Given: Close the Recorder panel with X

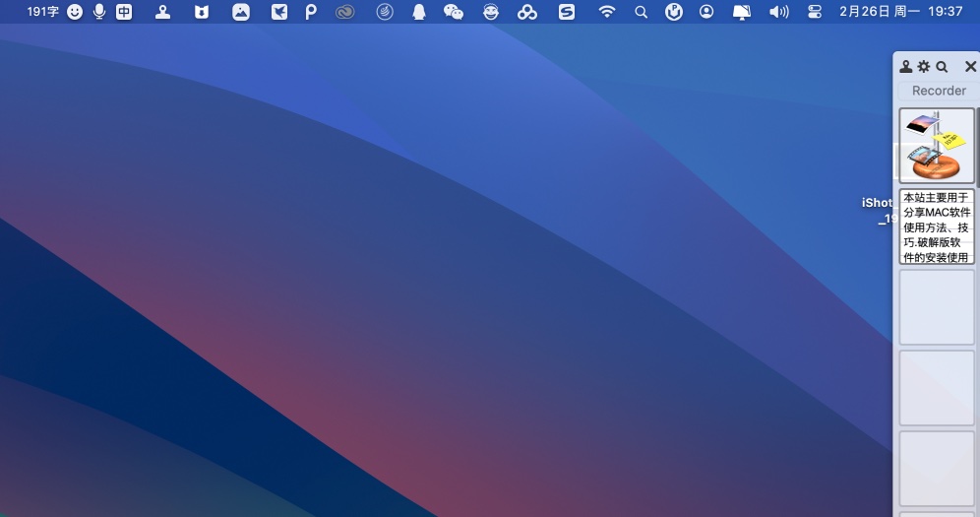Looking at the screenshot, I should pos(970,66).
